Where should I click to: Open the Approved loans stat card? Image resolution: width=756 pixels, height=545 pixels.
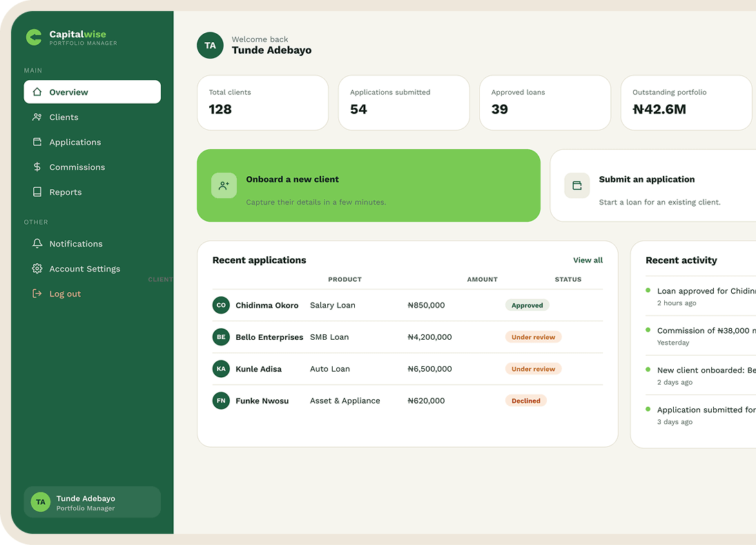click(545, 103)
